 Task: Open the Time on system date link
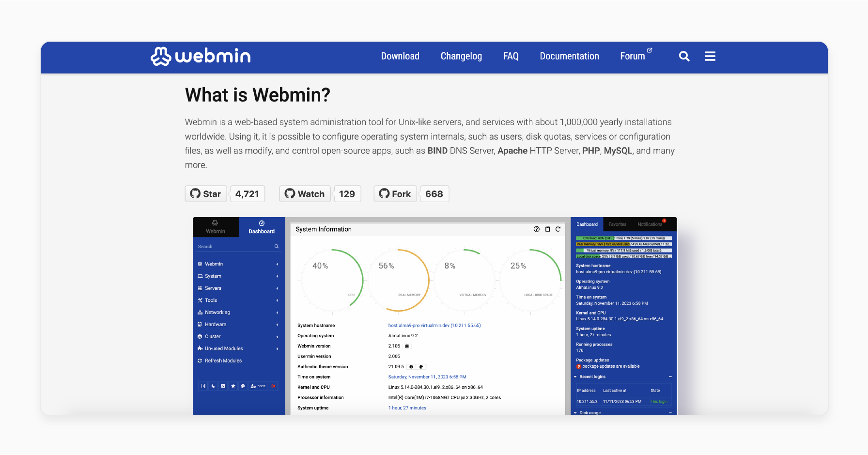click(427, 377)
